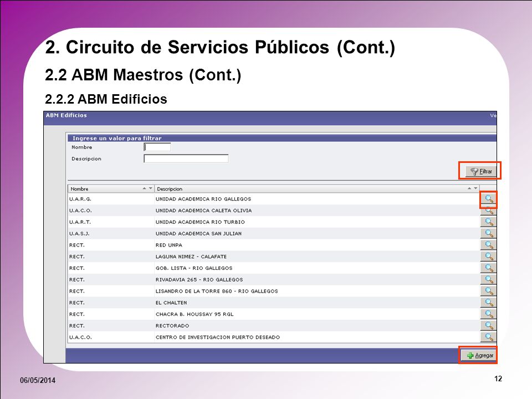532x399 pixels.
Task: Open CENTRO DE INVESTIGACION PUERTO DESEADO details
Action: [489, 337]
